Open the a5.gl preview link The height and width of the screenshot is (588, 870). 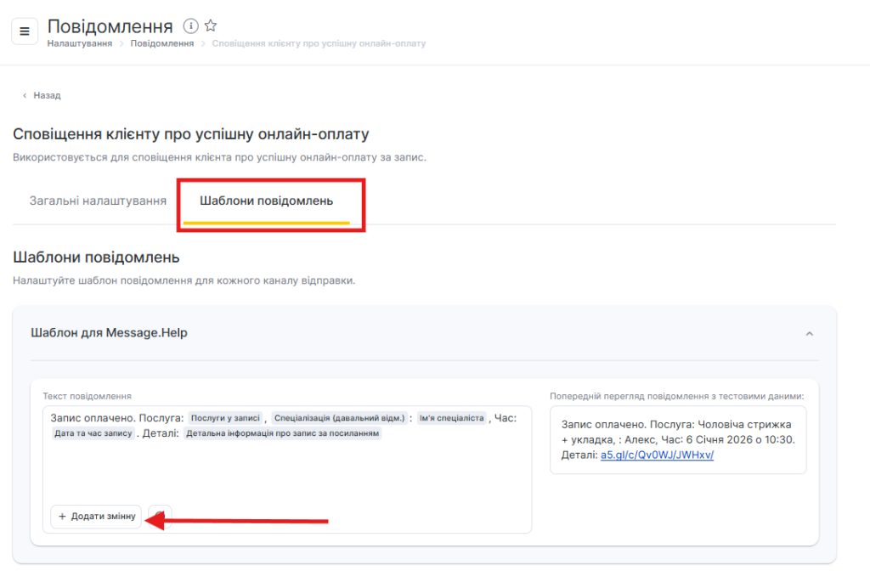pos(657,455)
